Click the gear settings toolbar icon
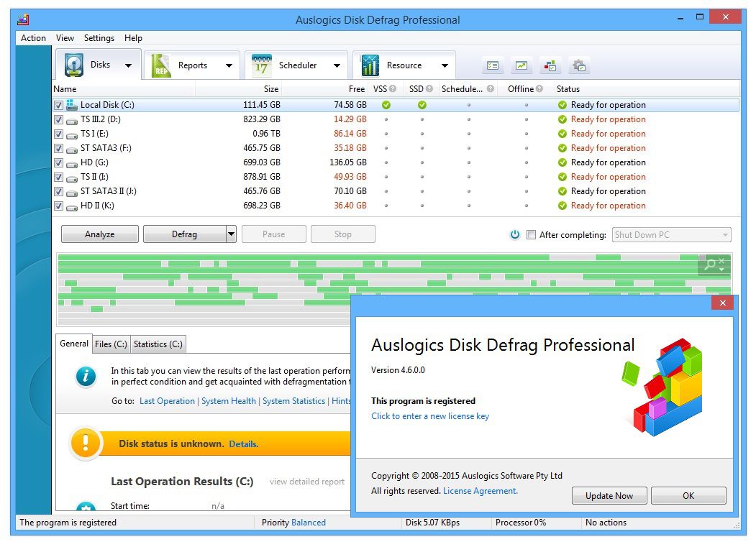This screenshot has height=547, width=756. pos(579,65)
